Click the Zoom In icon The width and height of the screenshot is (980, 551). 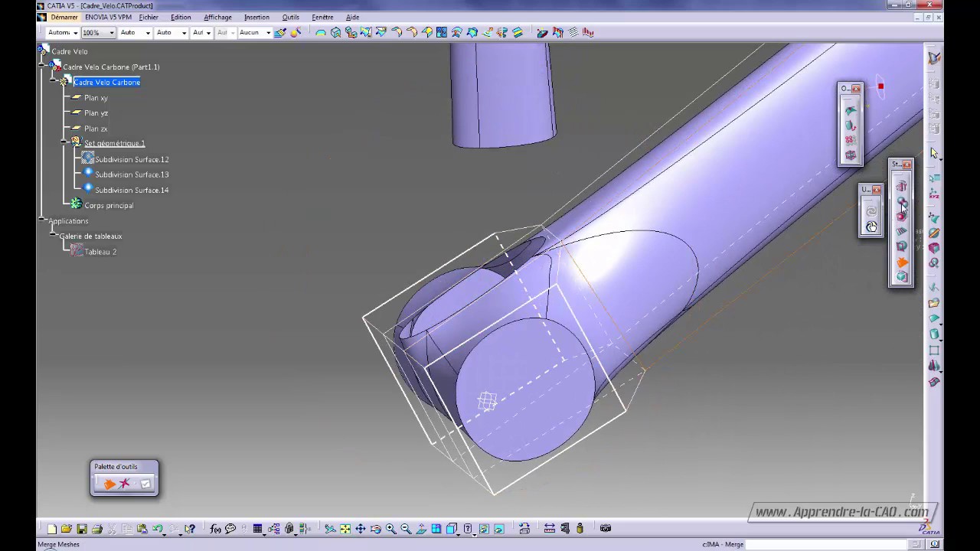[x=391, y=529]
